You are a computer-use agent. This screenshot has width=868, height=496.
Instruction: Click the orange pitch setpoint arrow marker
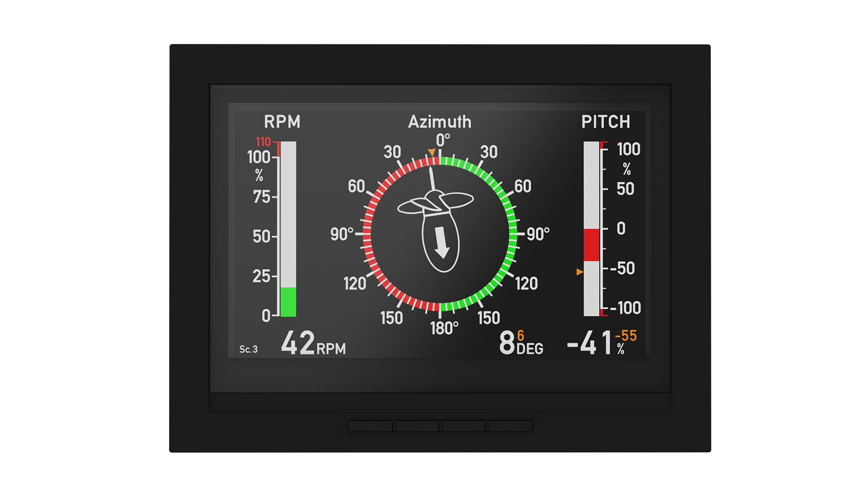click(579, 272)
